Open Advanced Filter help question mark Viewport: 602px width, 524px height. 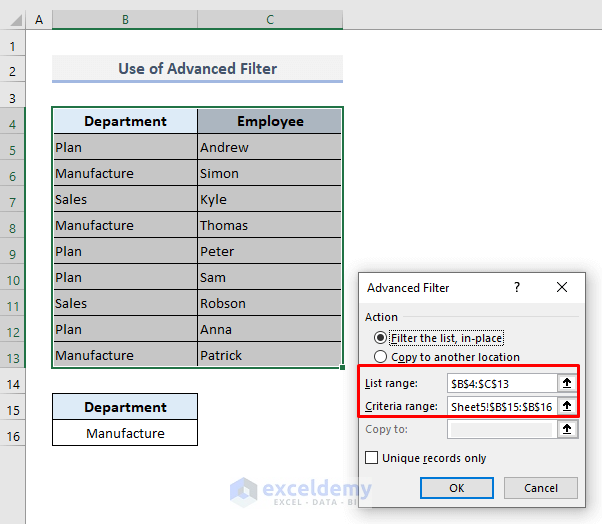(x=517, y=287)
